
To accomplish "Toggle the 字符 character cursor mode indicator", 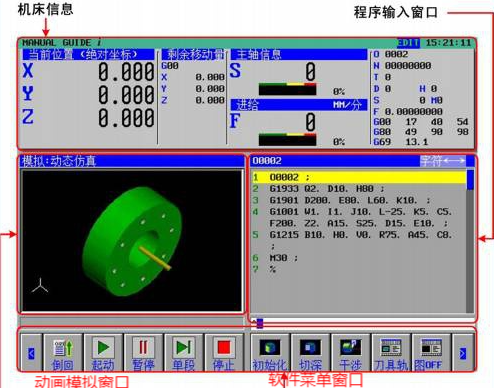I will (443, 161).
